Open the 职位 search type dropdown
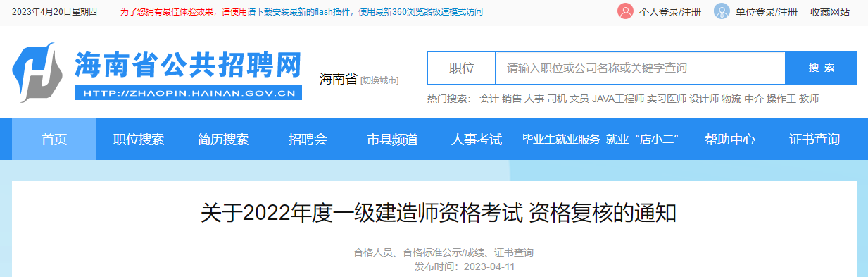Screen dimensions: 868x277 click(x=462, y=68)
